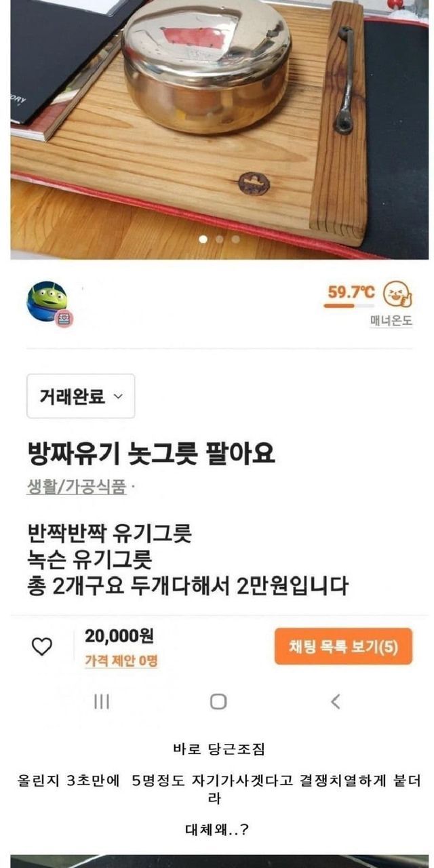434x868 pixels.
Task: Select the third photo pagination dot
Action: pyautogui.click(x=235, y=239)
